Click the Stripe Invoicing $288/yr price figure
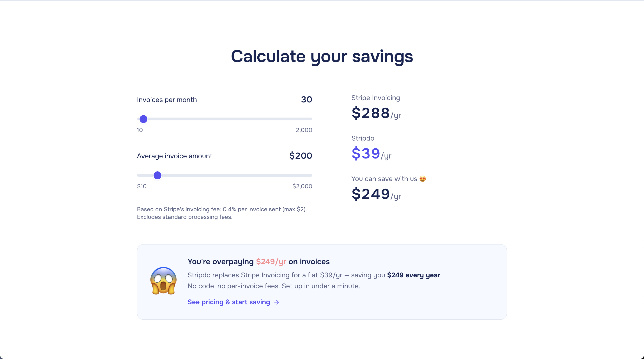Viewport: 644px width, 359px height. pos(370,114)
